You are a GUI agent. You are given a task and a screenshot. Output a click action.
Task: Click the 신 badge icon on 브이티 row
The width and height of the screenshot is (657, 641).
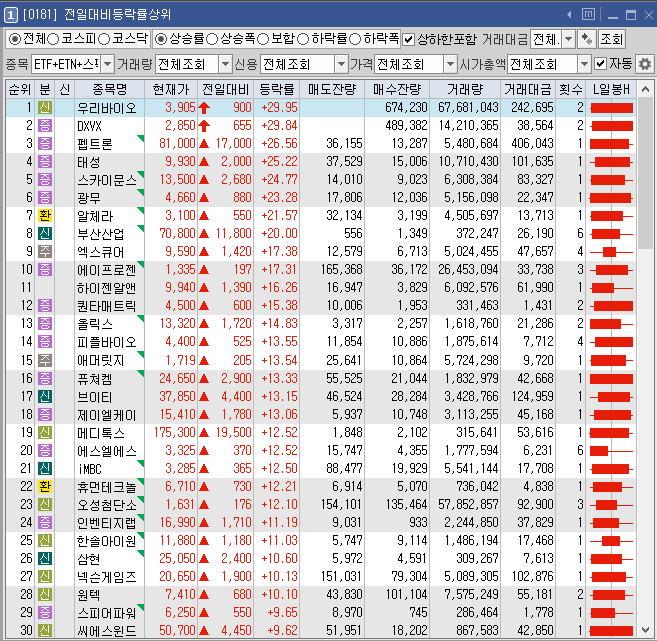coord(45,396)
